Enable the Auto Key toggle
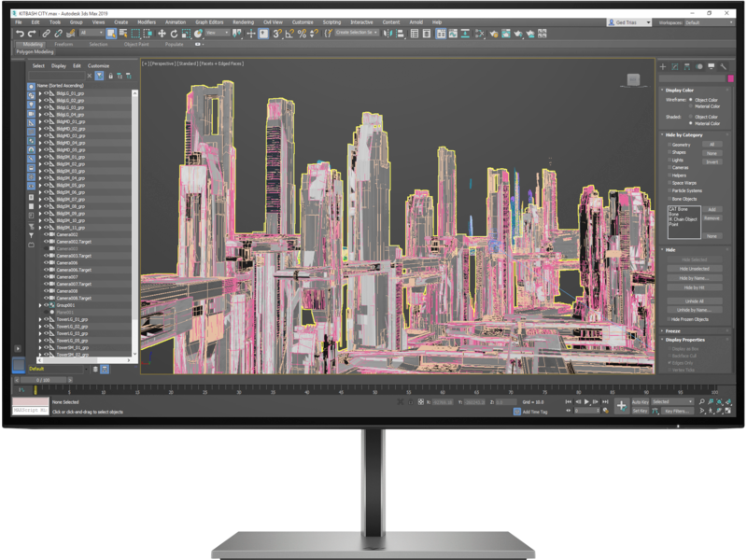The width and height of the screenshot is (747, 560). click(x=641, y=401)
